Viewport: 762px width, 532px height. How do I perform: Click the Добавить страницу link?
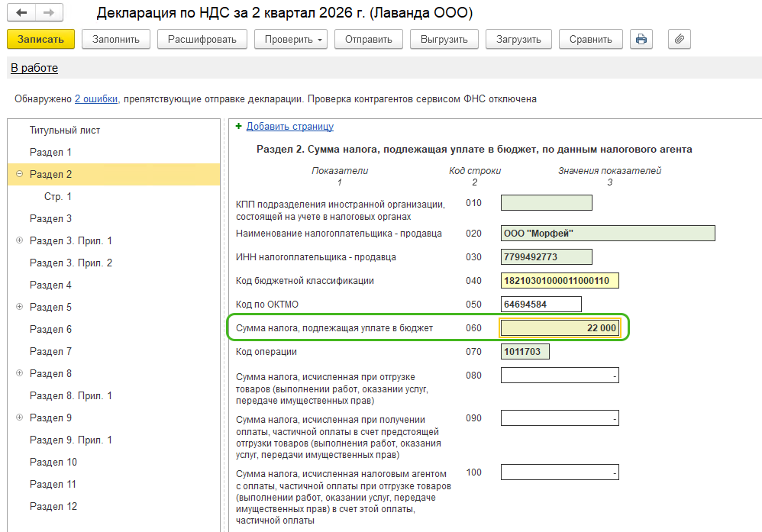290,126
